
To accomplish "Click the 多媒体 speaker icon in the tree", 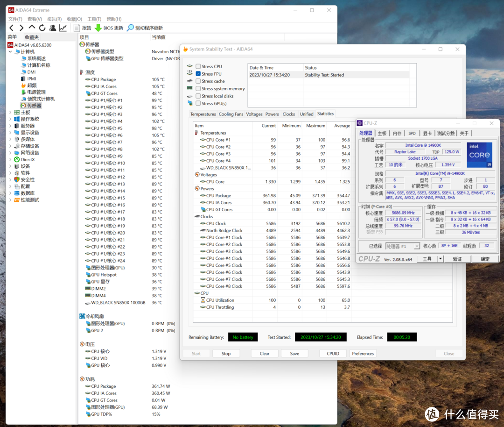I will (x=17, y=139).
